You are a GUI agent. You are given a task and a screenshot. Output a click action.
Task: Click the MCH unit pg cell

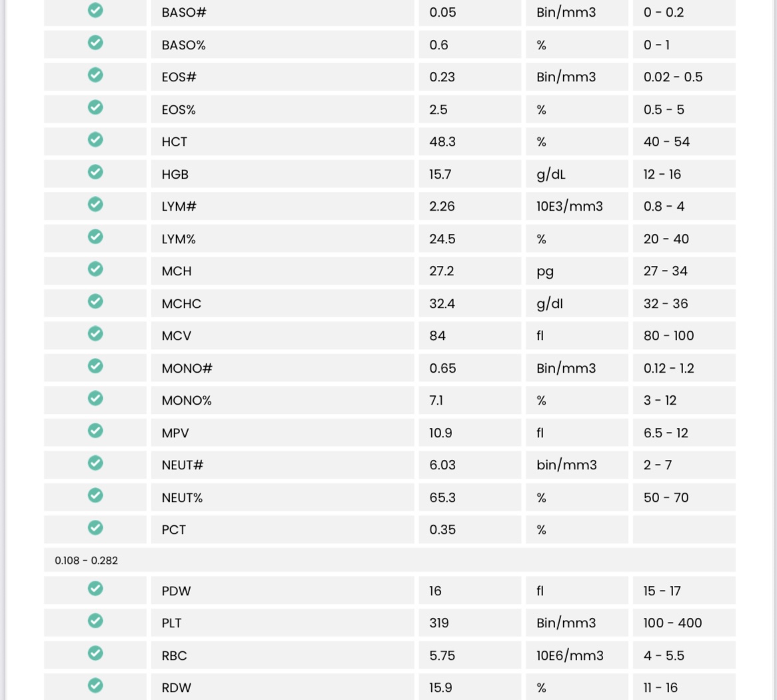(x=545, y=271)
